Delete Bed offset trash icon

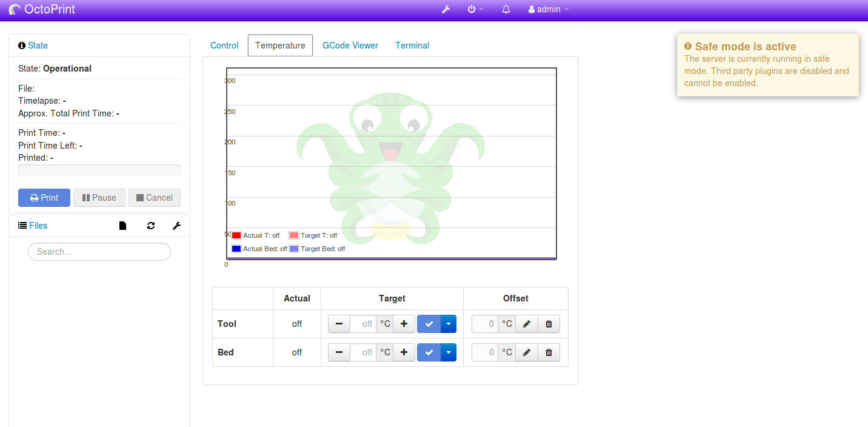pos(549,352)
